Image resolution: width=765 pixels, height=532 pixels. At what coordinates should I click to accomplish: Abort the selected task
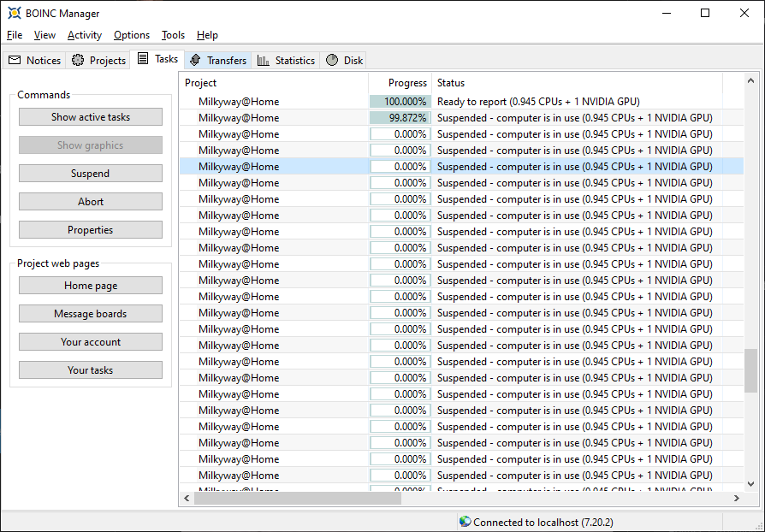91,201
